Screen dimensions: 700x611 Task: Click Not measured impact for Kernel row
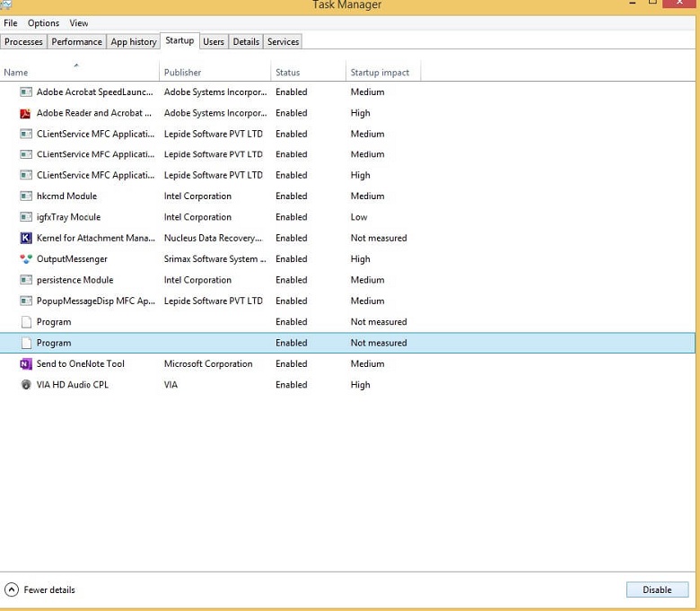379,238
